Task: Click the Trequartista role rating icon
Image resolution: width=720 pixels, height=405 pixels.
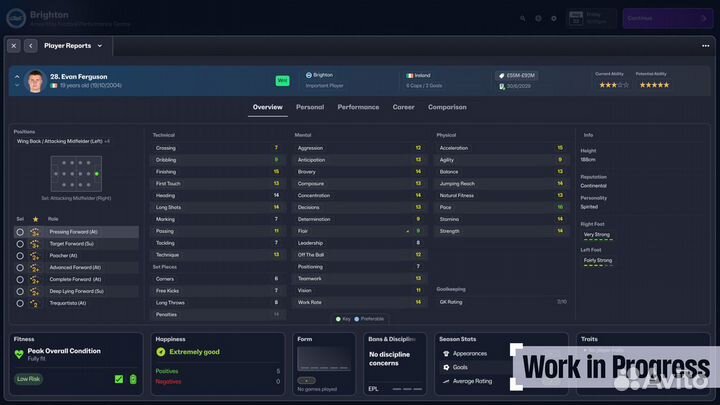Action: [35, 304]
